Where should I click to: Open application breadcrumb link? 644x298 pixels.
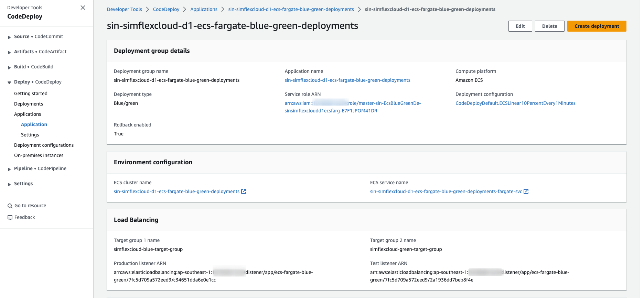(291, 9)
